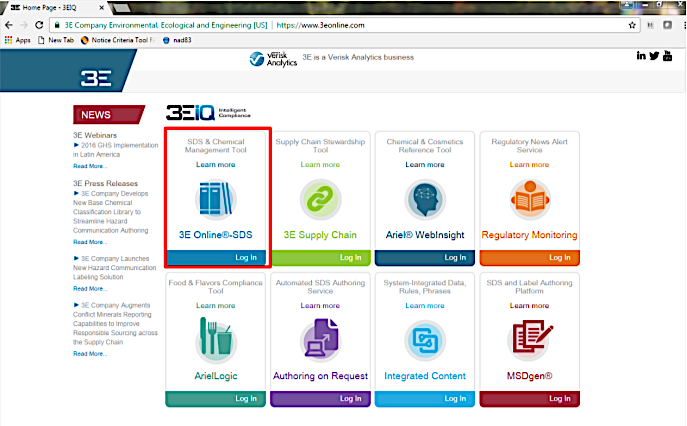The image size is (687, 426).
Task: Open the Apps bookmarks grid icon
Action: tap(8, 40)
